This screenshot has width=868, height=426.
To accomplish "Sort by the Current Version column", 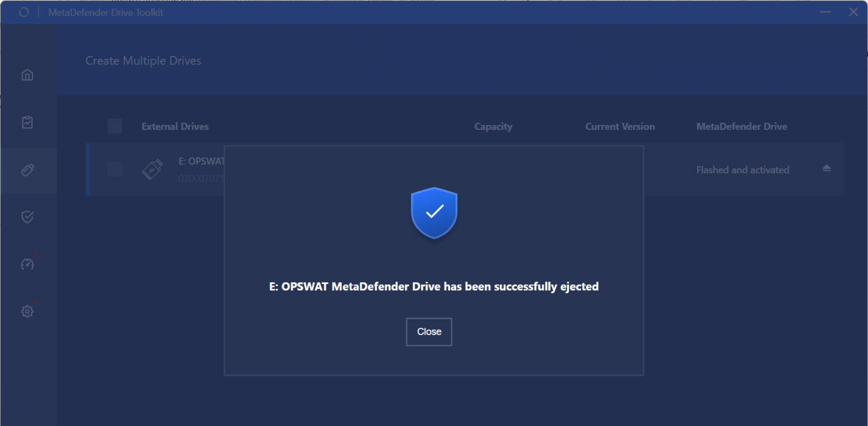I will 620,126.
